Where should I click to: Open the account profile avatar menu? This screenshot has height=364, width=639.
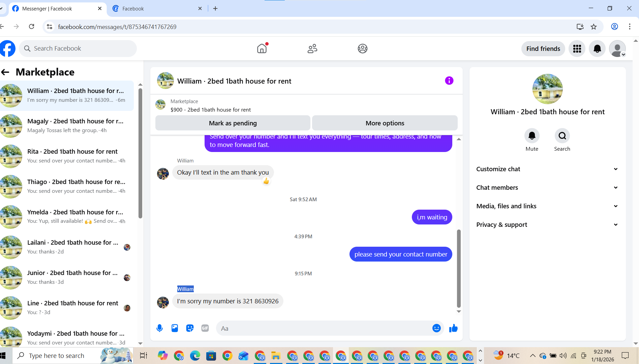(x=617, y=49)
